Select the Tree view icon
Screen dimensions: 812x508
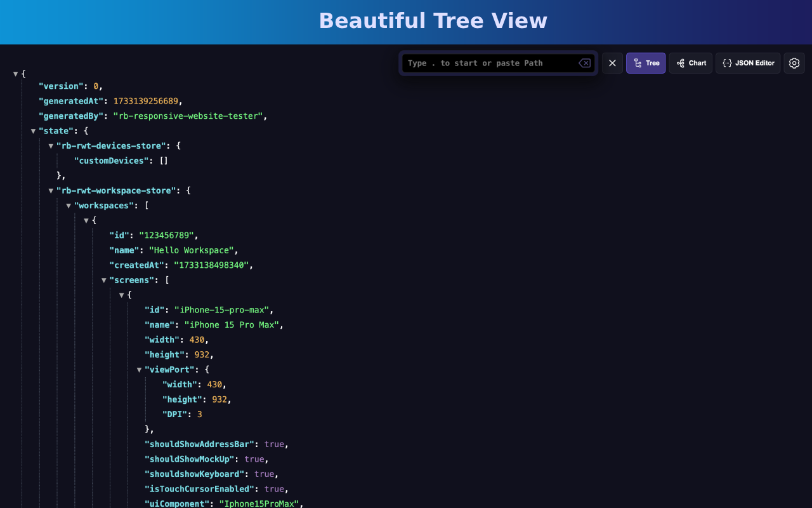[645, 63]
